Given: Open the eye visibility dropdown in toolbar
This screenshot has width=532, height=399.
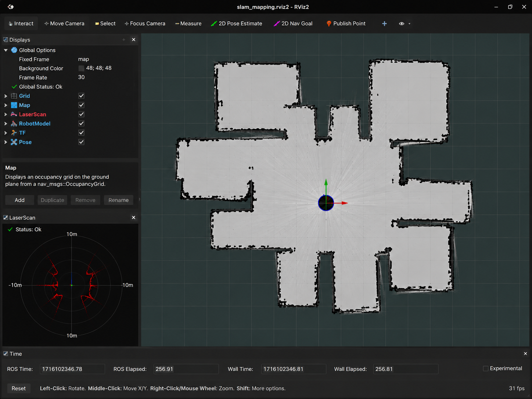Looking at the screenshot, I should click(405, 24).
